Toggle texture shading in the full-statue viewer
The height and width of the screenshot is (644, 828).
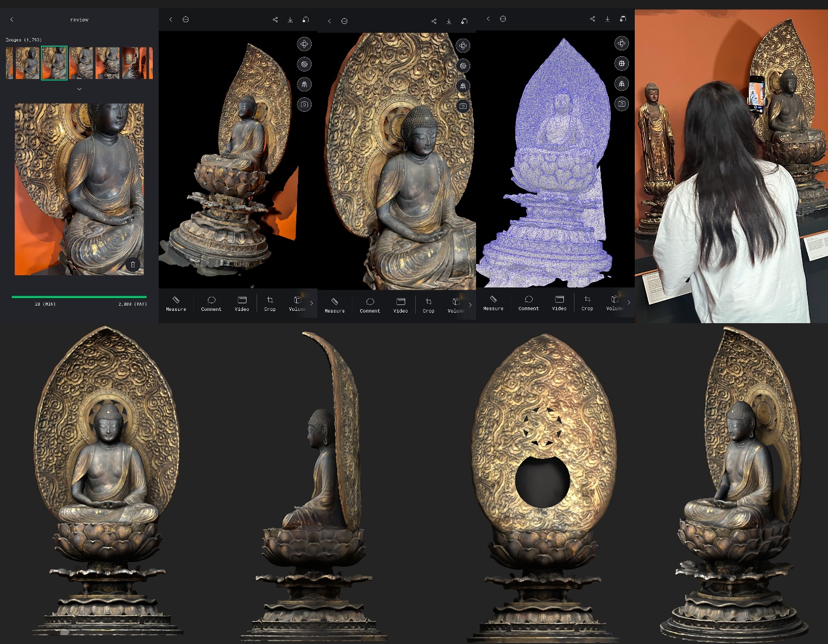(x=304, y=64)
